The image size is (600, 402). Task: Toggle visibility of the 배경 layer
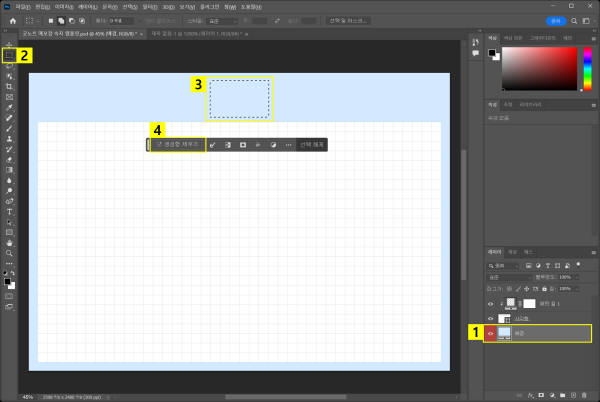tap(491, 334)
